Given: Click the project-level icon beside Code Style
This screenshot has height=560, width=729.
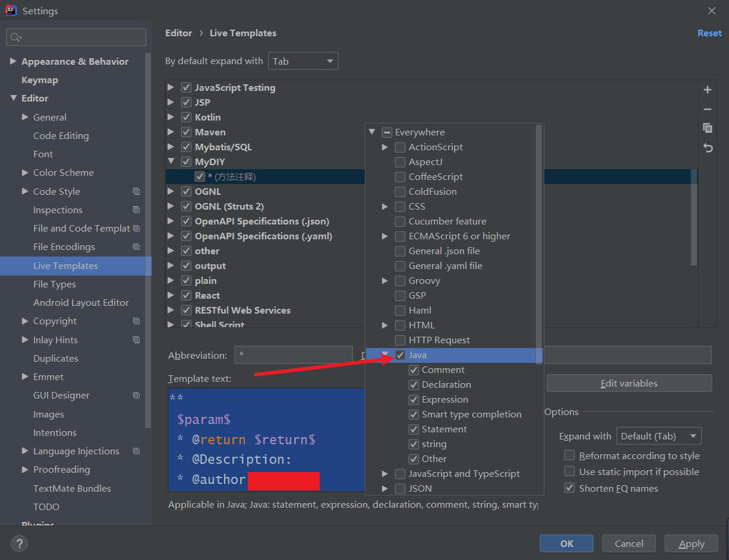Looking at the screenshot, I should [x=137, y=191].
